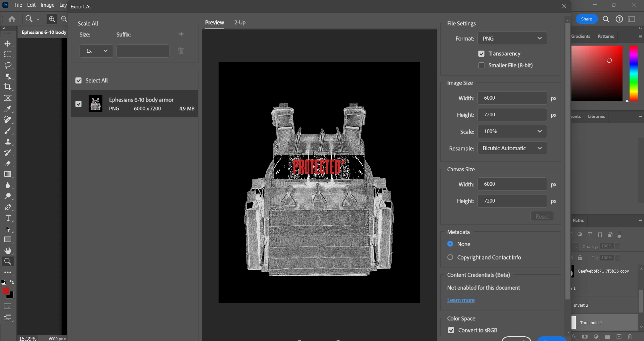This screenshot has width=644, height=341.
Task: Add a new export scale size
Action: (x=181, y=34)
